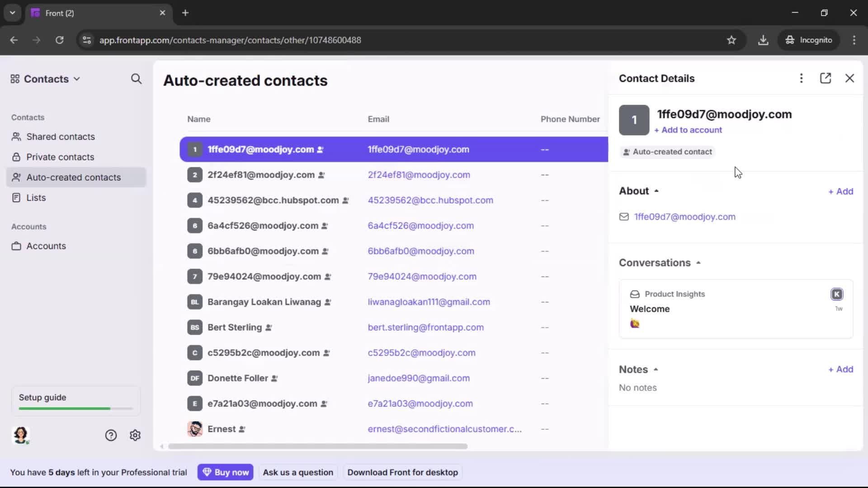868x488 pixels.
Task: Select the Lists icon in the sidebar
Action: [x=16, y=197]
